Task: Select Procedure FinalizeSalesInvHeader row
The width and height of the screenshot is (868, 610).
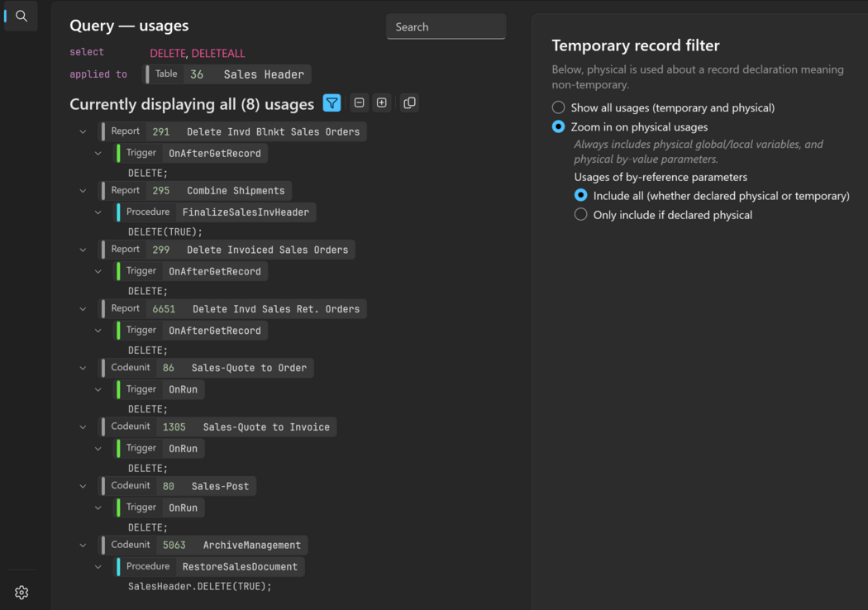Action: 215,212
